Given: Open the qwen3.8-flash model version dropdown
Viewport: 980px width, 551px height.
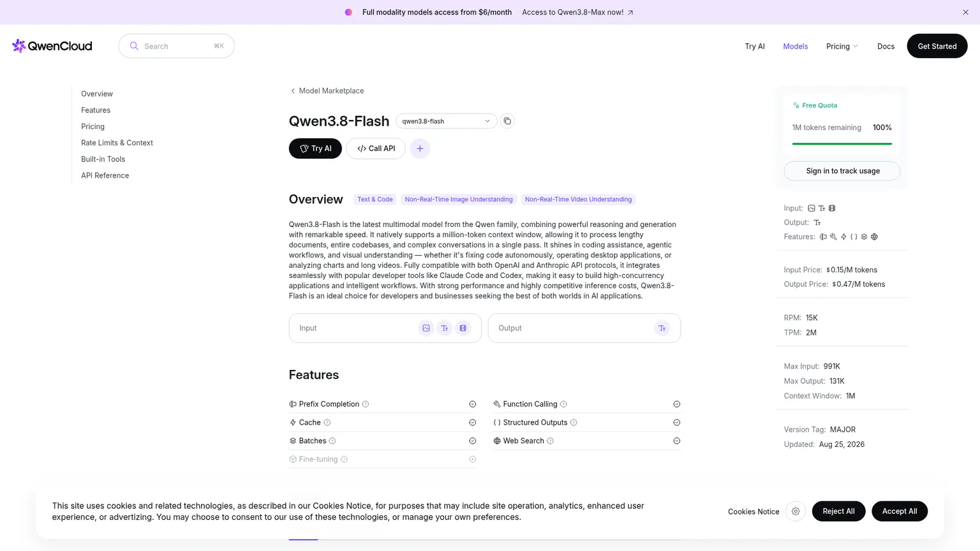Looking at the screenshot, I should (446, 121).
